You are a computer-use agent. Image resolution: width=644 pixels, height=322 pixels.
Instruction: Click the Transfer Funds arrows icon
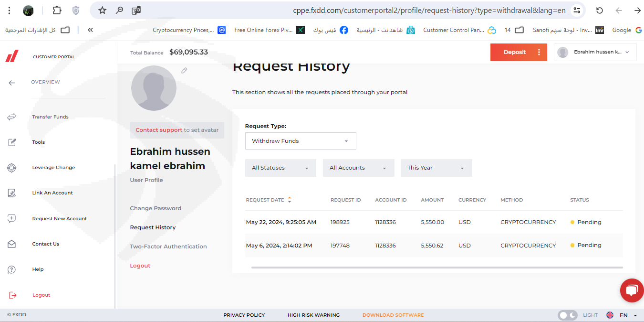click(x=12, y=117)
